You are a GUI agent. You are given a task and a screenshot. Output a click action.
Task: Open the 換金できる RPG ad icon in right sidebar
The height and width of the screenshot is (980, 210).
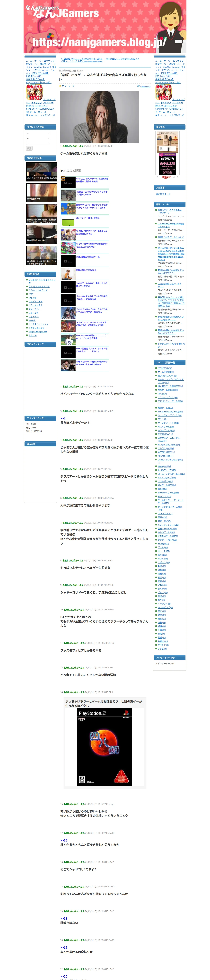(164, 92)
